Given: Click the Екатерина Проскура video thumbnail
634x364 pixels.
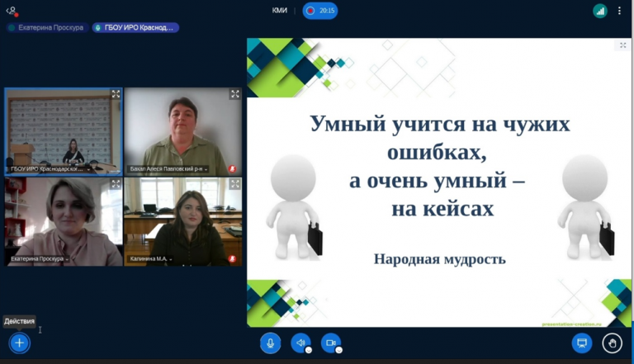Looking at the screenshot, I should (x=63, y=219).
